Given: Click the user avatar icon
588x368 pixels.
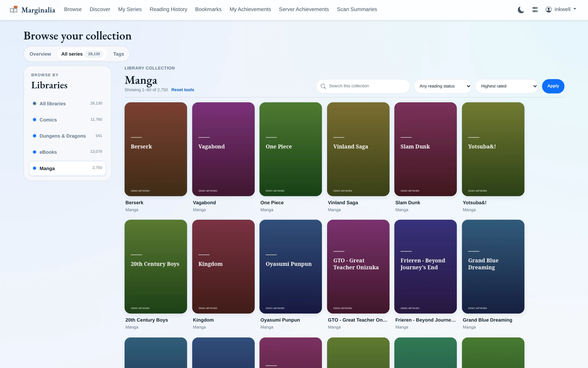Looking at the screenshot, I should coord(548,9).
